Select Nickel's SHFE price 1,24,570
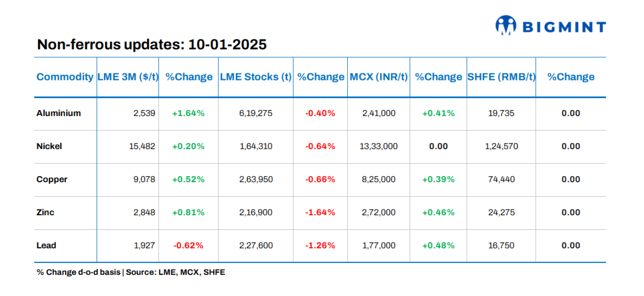This screenshot has width=644, height=296. click(x=501, y=146)
